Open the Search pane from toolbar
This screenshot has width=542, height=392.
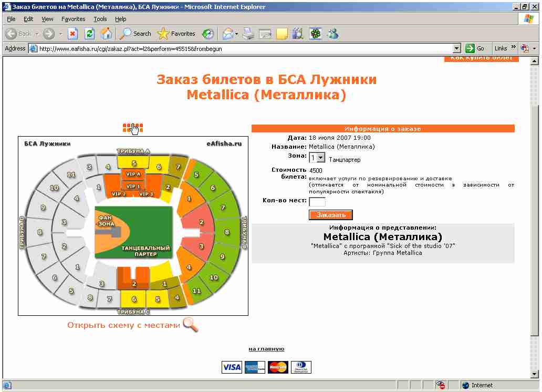[x=135, y=34]
